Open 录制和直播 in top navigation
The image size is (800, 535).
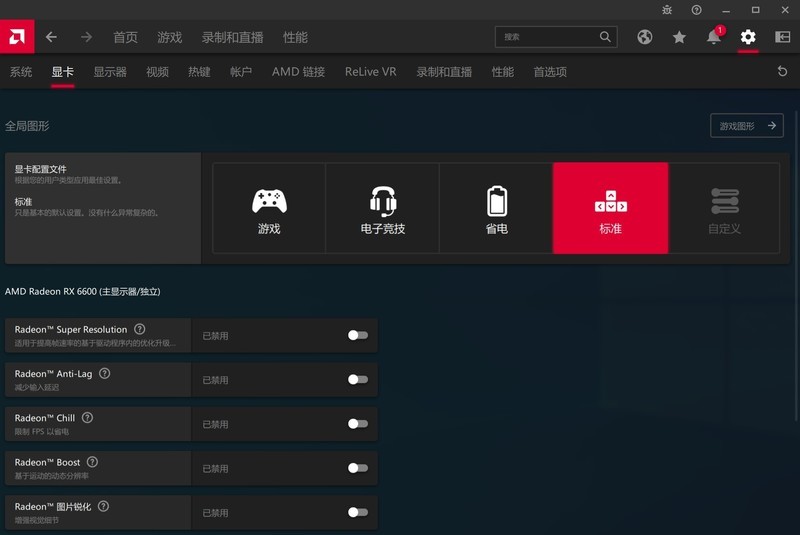tap(233, 37)
